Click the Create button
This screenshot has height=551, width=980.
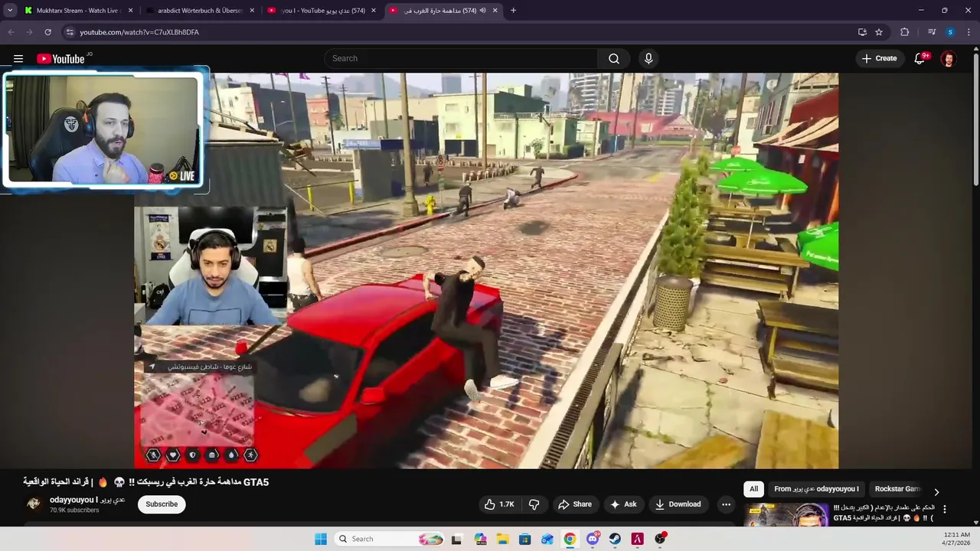coord(879,58)
